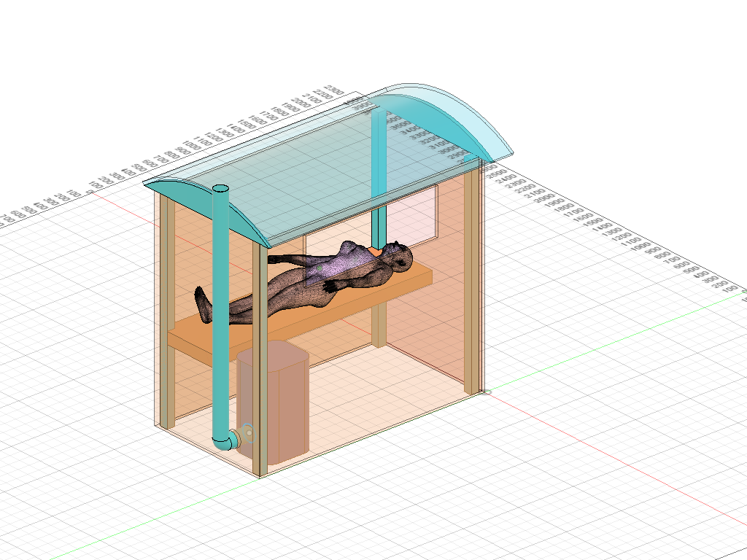The image size is (747, 560).
Task: Click the pipe elbow joint at the stove base
Action: 226,441
